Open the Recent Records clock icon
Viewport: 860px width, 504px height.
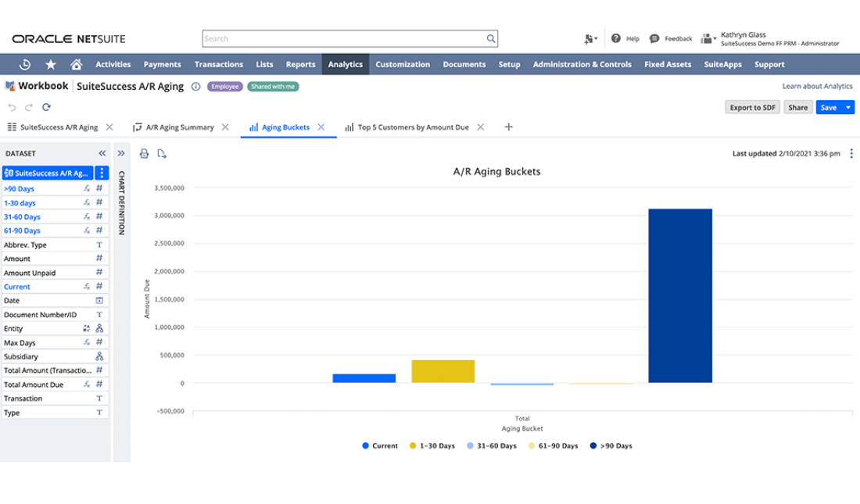[25, 64]
